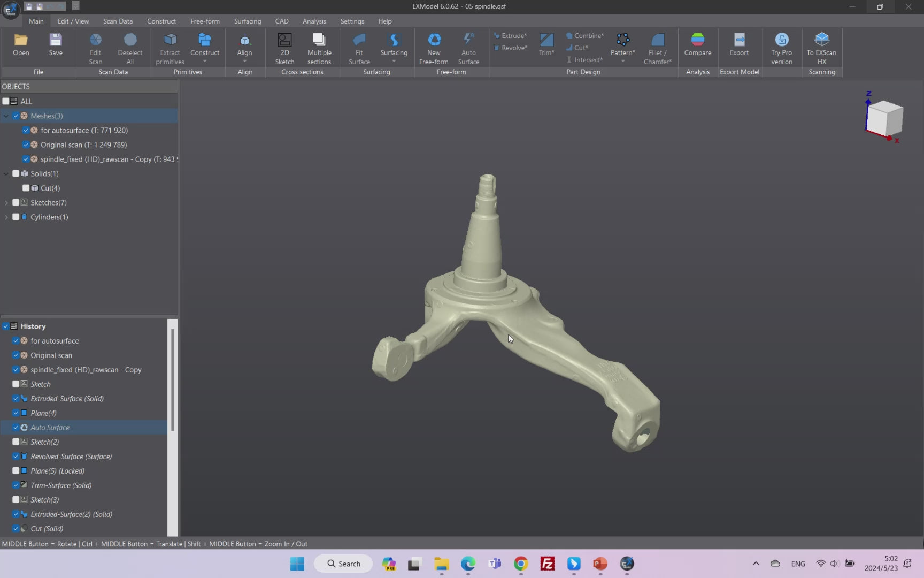This screenshot has width=924, height=578.
Task: Send model To EXScan HX
Action: point(822,49)
